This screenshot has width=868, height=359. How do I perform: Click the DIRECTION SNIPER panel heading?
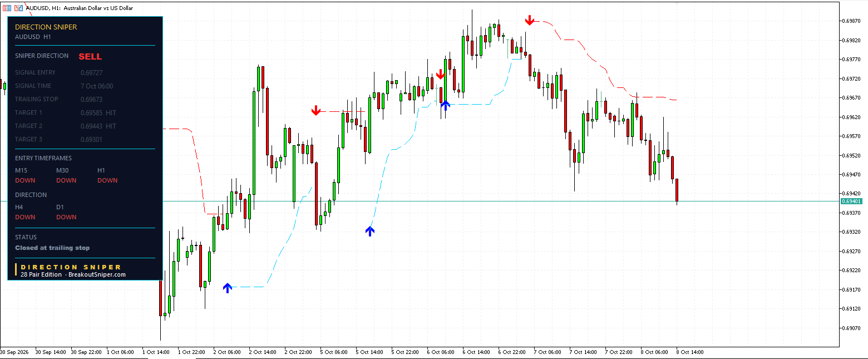pyautogui.click(x=46, y=27)
